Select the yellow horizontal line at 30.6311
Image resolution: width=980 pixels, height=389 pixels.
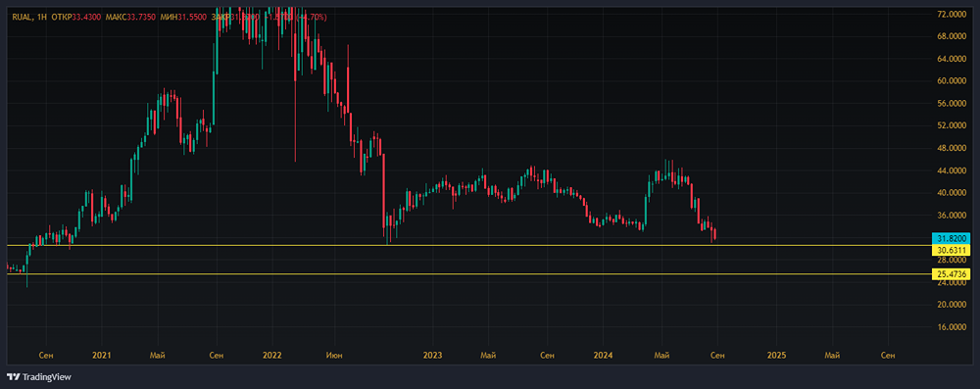pos(468,245)
